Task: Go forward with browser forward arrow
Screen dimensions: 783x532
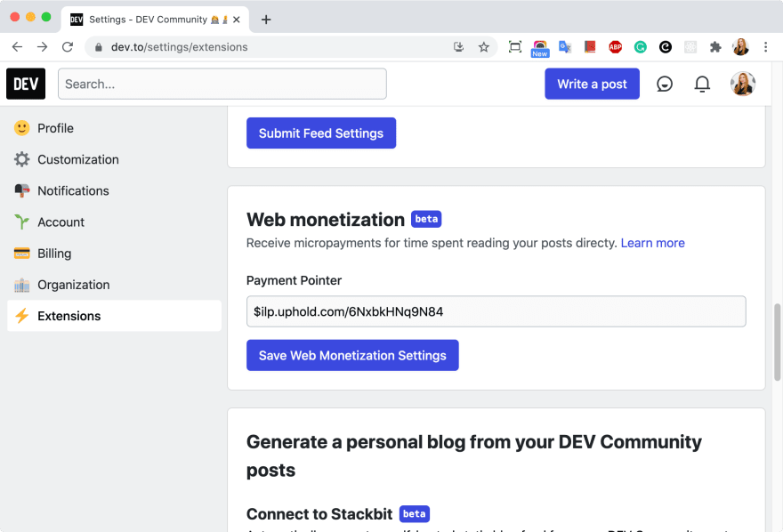Action: (43, 47)
